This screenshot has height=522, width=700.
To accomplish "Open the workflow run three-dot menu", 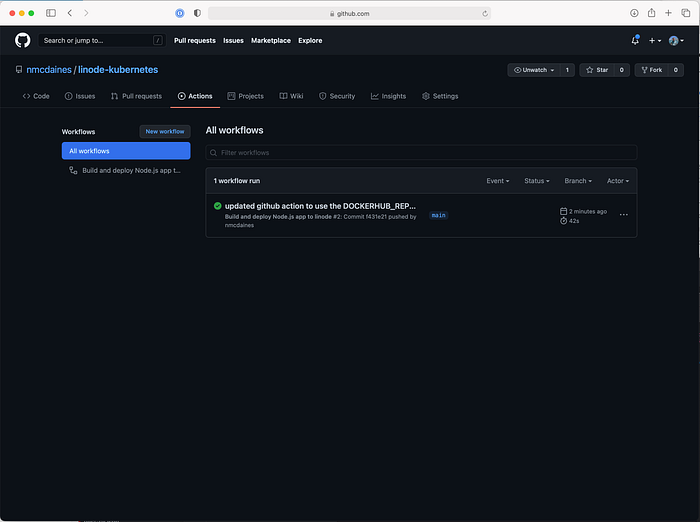I will coord(624,215).
